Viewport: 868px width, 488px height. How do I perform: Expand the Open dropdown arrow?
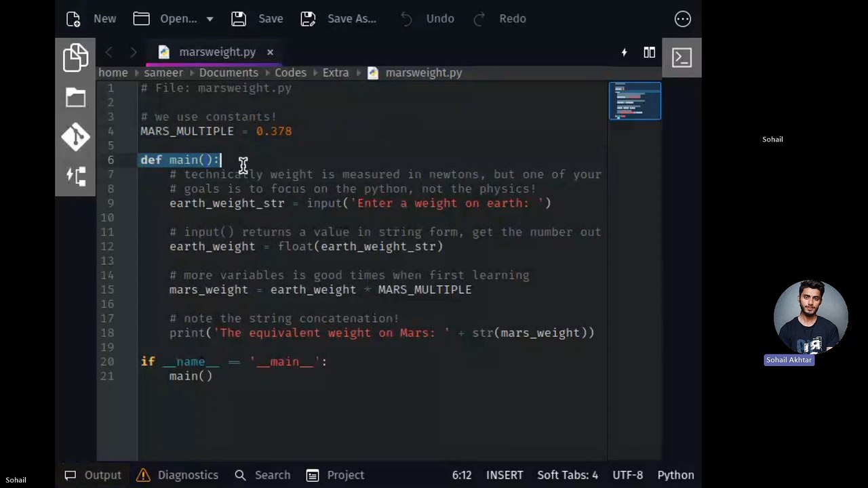pyautogui.click(x=210, y=19)
